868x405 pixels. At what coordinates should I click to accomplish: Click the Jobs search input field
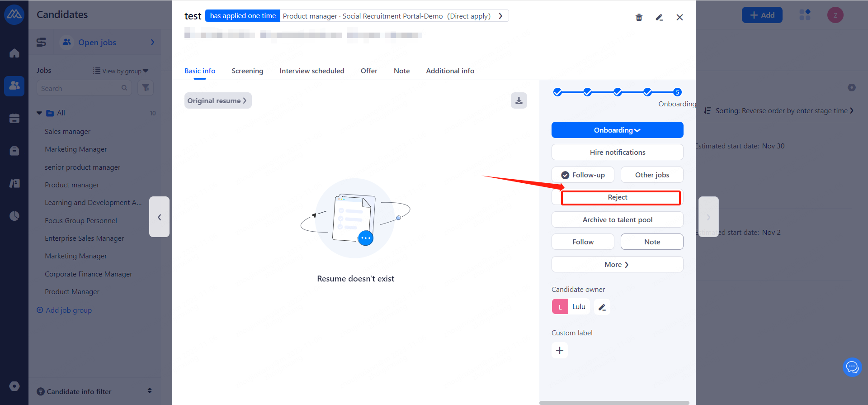(x=80, y=88)
